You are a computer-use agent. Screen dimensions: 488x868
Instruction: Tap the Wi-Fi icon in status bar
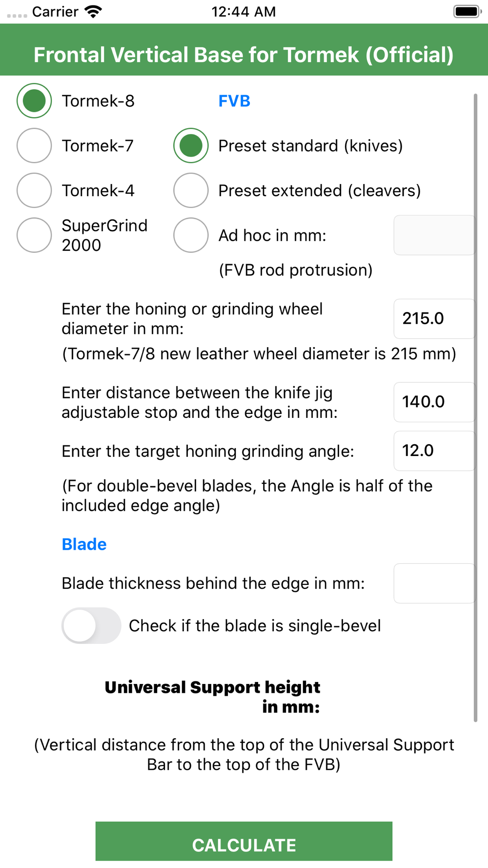tap(93, 11)
